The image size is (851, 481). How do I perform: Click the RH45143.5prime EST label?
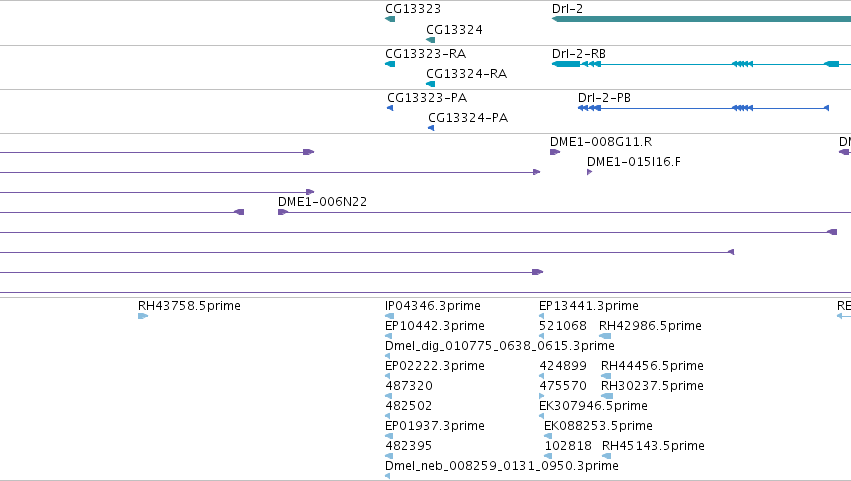coord(653,446)
